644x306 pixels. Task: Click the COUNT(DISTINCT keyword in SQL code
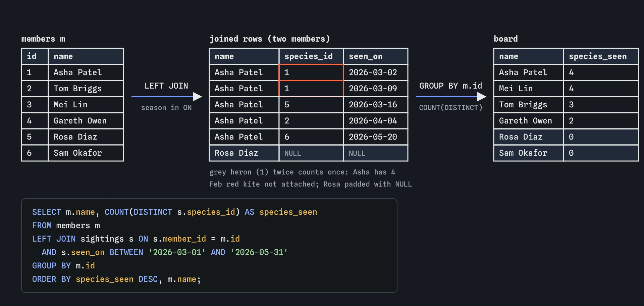138,212
